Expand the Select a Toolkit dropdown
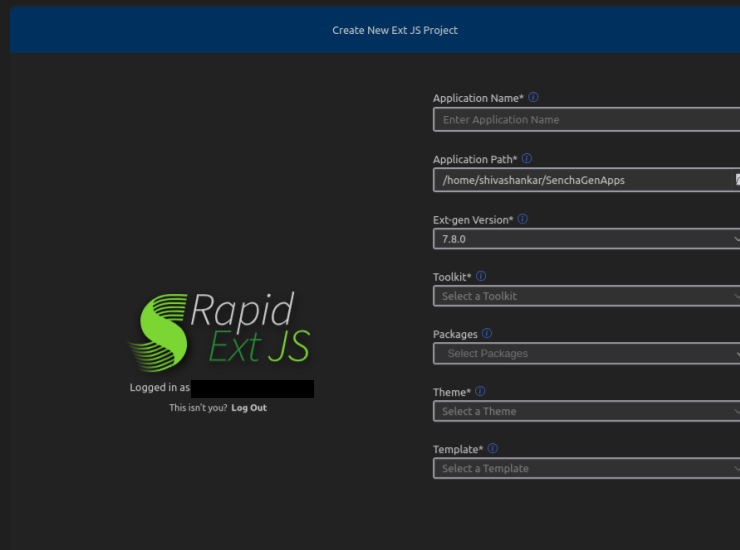740x550 pixels. [585, 296]
